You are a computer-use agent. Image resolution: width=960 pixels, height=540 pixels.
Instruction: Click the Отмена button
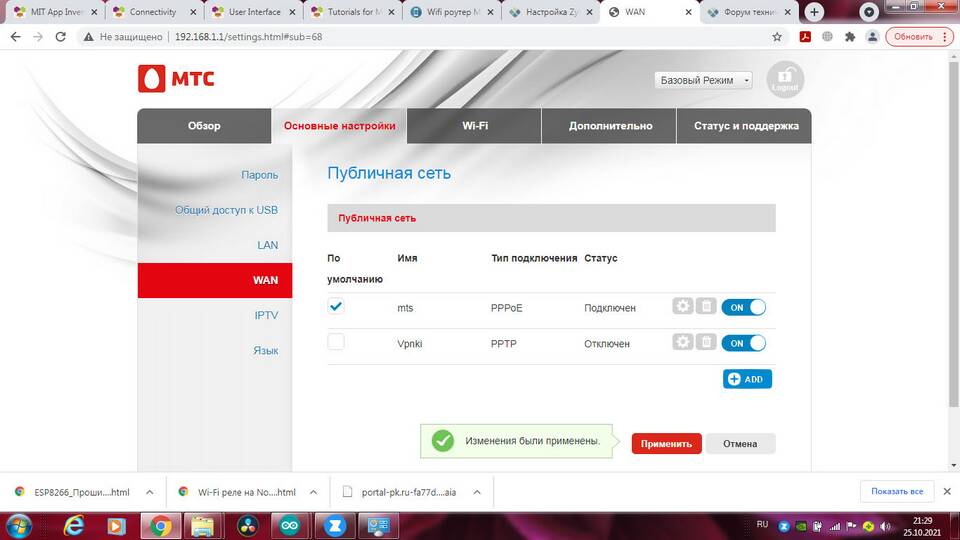pos(740,444)
